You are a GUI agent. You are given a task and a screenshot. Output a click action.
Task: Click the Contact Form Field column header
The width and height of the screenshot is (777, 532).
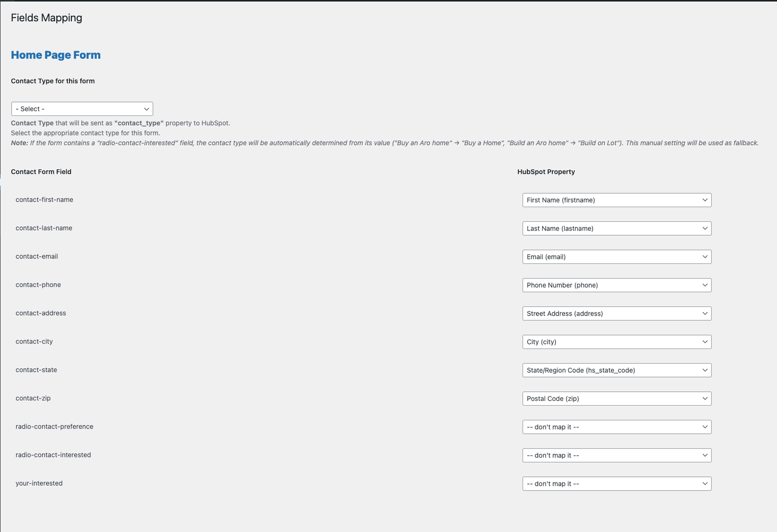pos(41,172)
